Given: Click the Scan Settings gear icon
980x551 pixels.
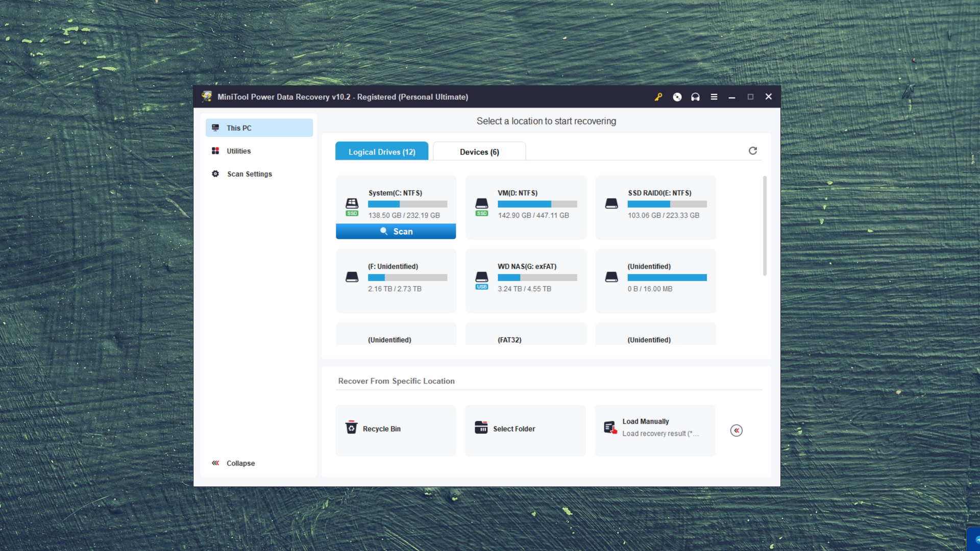Looking at the screenshot, I should [215, 174].
